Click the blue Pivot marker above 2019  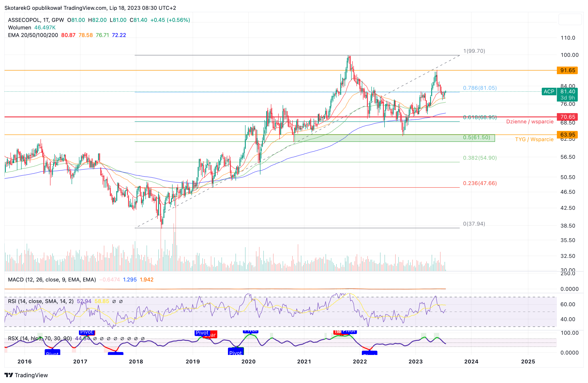coord(202,333)
